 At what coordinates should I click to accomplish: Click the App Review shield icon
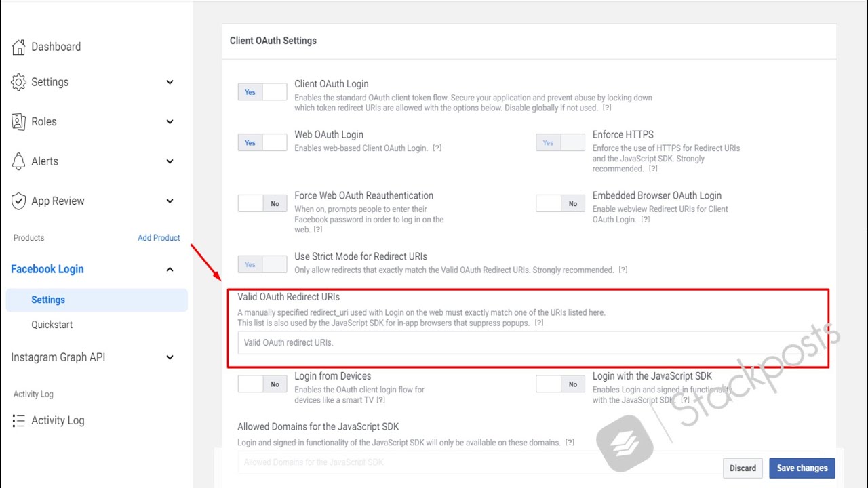point(18,201)
